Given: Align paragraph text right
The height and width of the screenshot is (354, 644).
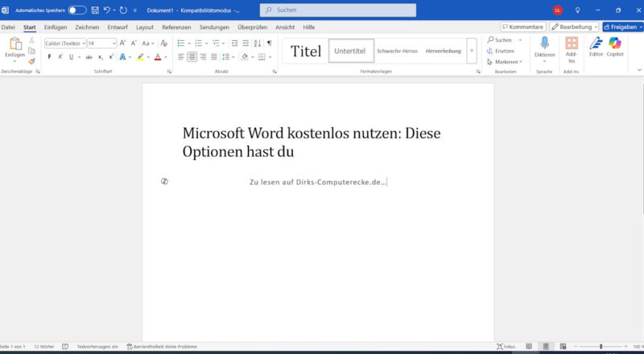Looking at the screenshot, I should [203, 56].
